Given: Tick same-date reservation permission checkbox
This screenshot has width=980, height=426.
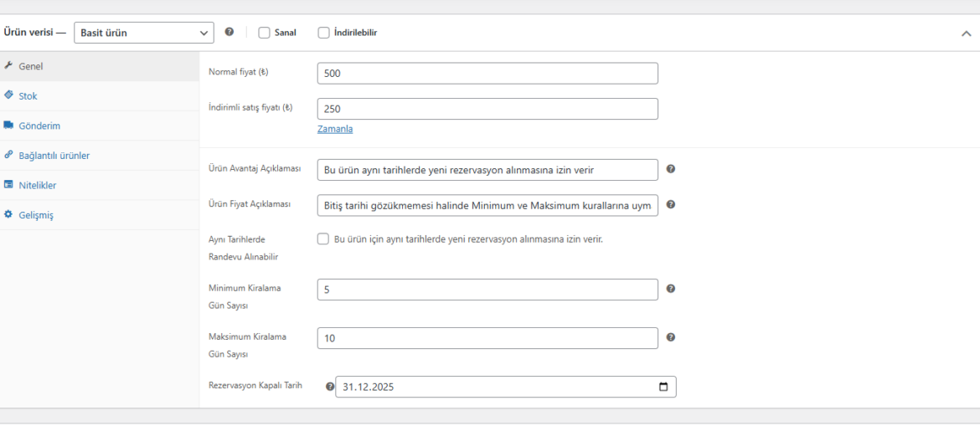Looking at the screenshot, I should [x=323, y=239].
